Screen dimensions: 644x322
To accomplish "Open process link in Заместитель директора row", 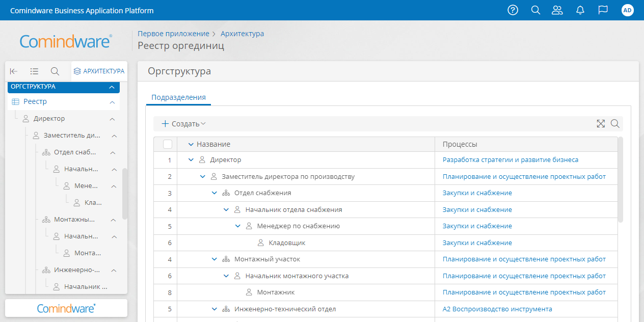I will coord(524,177).
